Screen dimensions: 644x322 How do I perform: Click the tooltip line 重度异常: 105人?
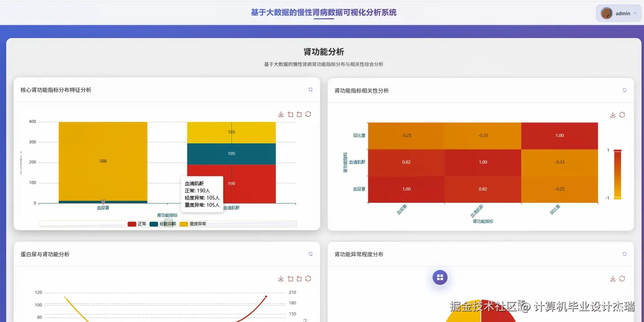[x=202, y=205]
